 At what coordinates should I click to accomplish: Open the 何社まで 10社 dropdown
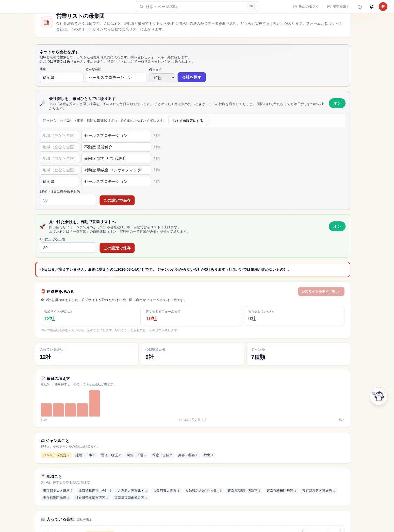coord(162,78)
